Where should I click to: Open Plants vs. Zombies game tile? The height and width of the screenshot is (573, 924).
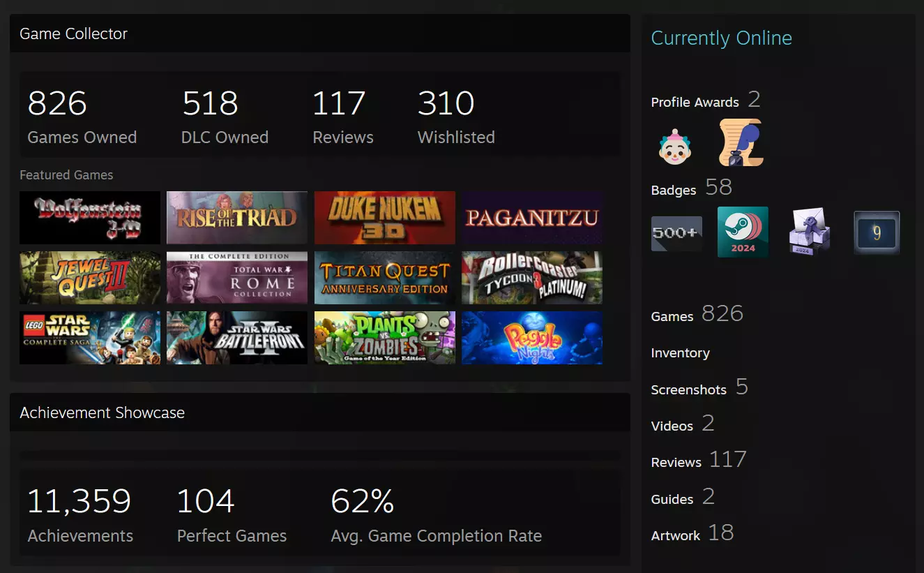385,338
